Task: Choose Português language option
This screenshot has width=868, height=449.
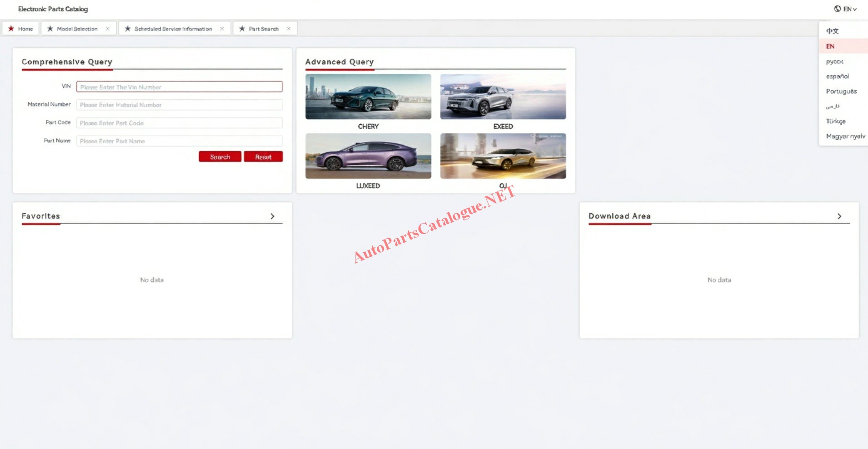Action: pyautogui.click(x=841, y=91)
